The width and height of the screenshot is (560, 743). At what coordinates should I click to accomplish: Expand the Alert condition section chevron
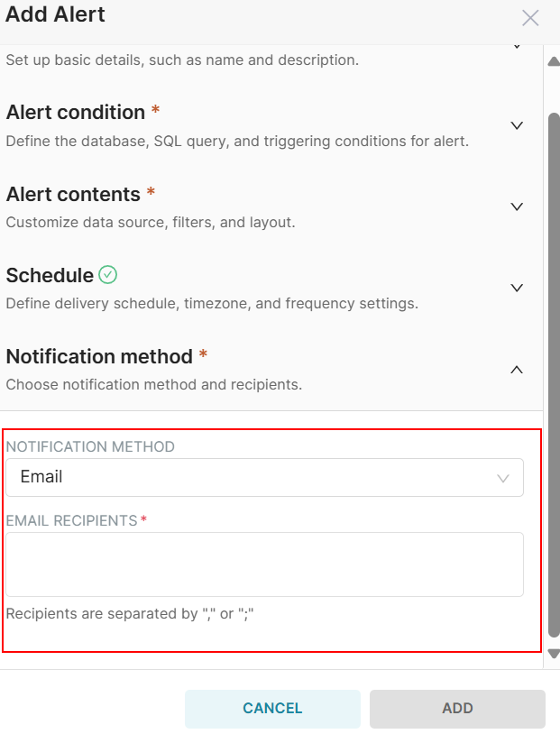pos(517,125)
